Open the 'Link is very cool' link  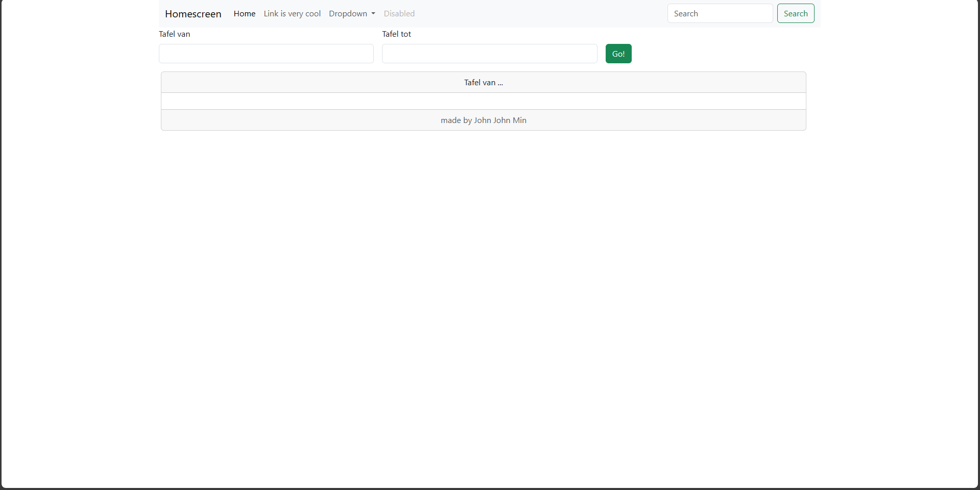(292, 14)
